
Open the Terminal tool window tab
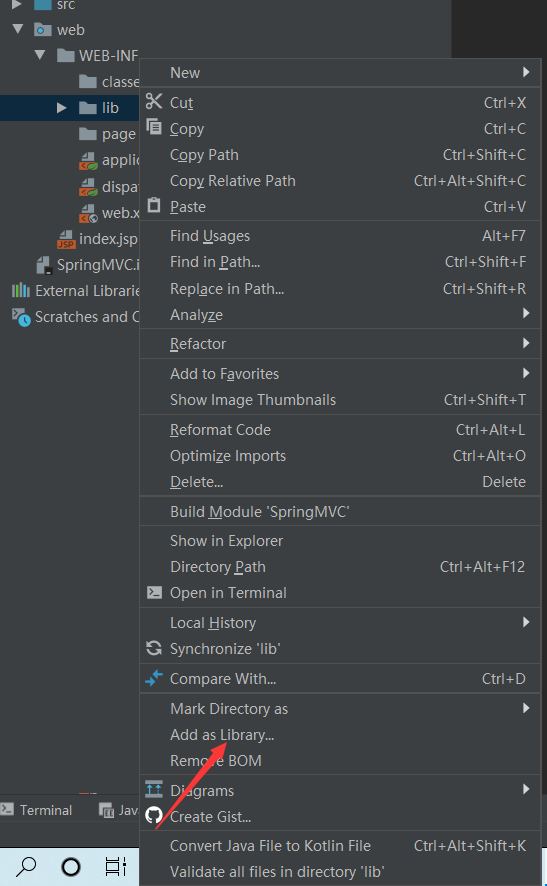pos(37,810)
